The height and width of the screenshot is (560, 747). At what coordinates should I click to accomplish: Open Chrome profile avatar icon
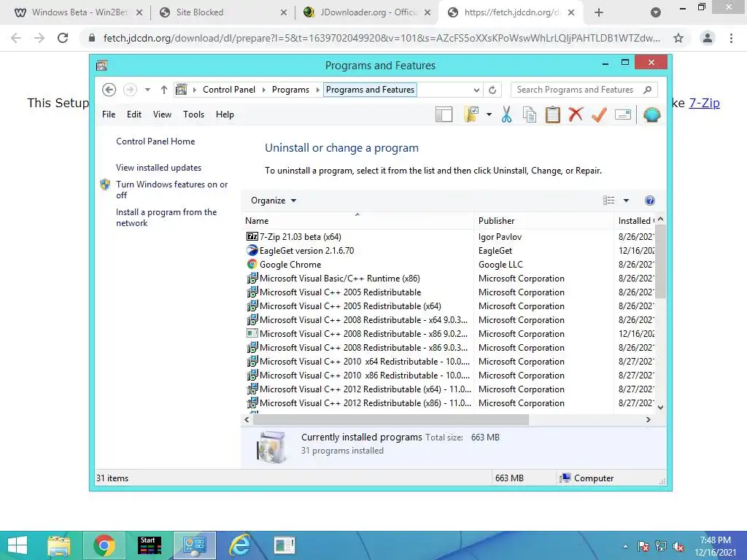(x=708, y=38)
